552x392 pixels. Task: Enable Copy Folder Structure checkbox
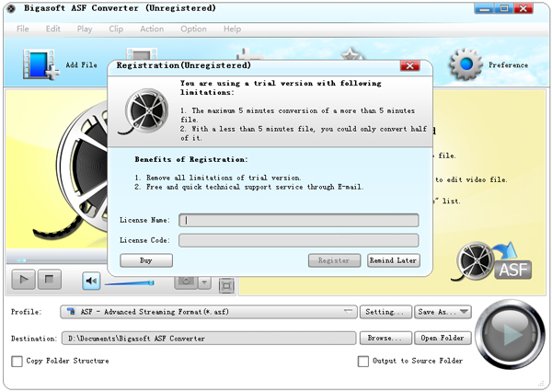tap(17, 361)
